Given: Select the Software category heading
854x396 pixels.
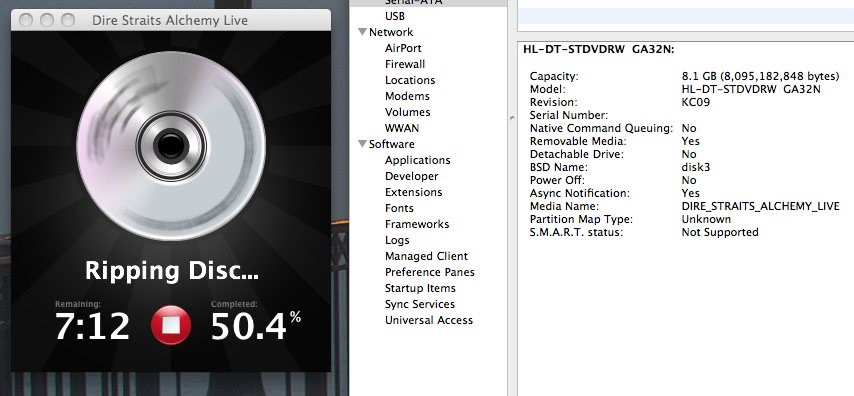Looking at the screenshot, I should click(392, 144).
